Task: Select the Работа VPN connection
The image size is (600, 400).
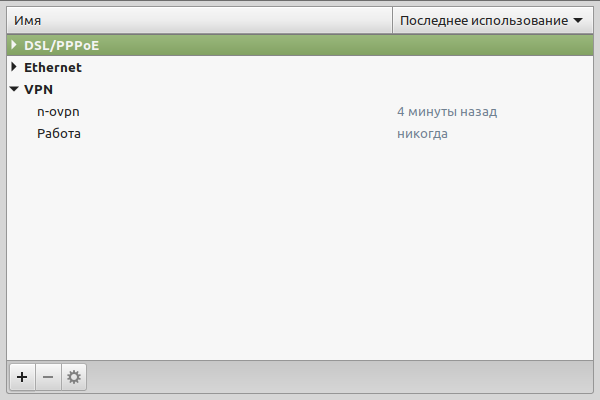Action: (x=59, y=134)
